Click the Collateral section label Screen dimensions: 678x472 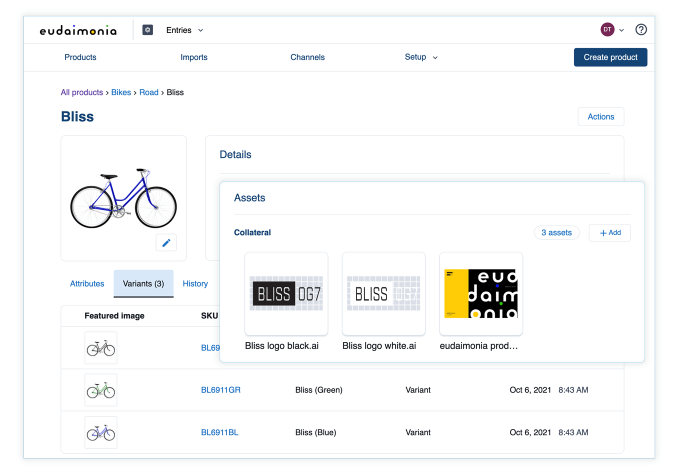pyautogui.click(x=252, y=233)
